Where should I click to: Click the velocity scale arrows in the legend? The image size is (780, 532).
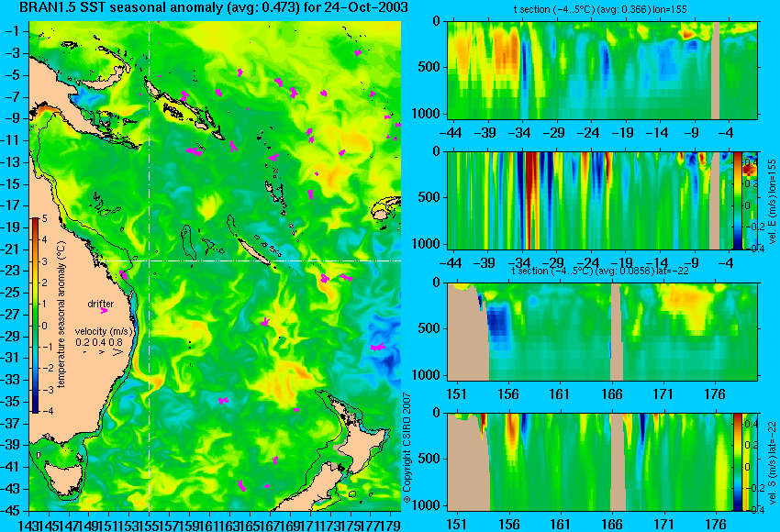[x=102, y=352]
